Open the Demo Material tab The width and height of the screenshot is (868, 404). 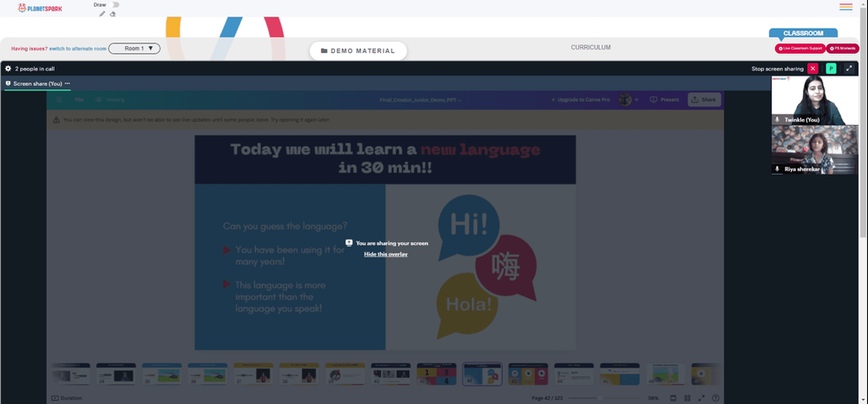(x=358, y=50)
